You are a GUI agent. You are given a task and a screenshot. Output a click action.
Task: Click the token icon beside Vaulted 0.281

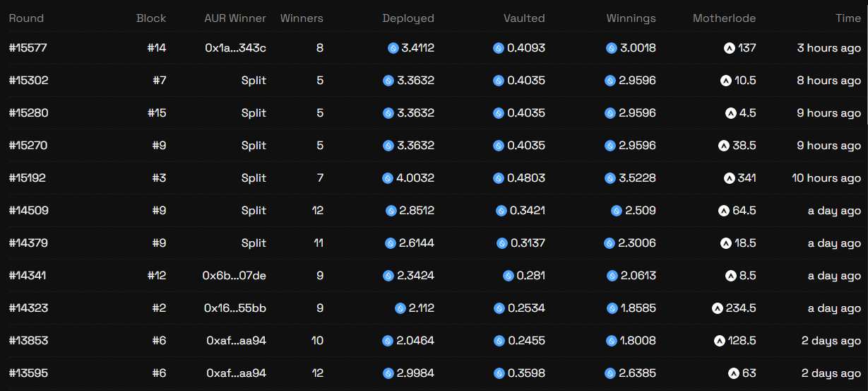509,276
